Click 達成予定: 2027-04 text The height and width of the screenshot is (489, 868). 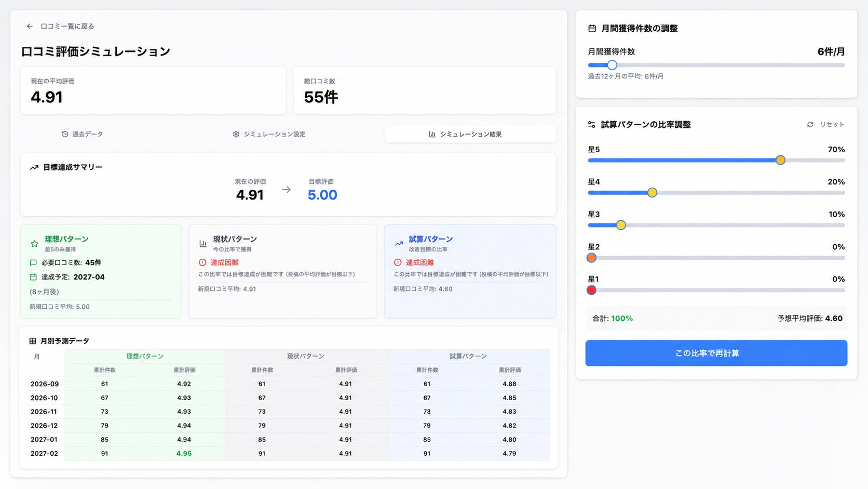73,277
